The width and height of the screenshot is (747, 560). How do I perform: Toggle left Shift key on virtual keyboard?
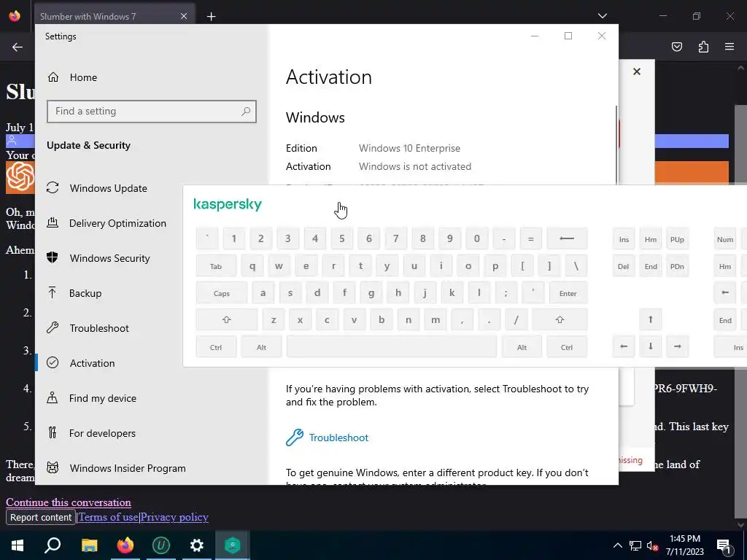click(227, 320)
